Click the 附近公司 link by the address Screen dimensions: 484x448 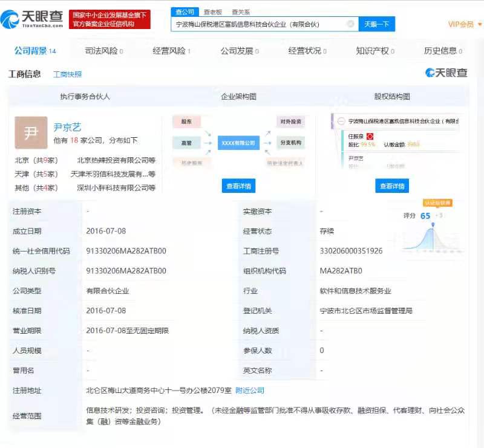click(250, 391)
